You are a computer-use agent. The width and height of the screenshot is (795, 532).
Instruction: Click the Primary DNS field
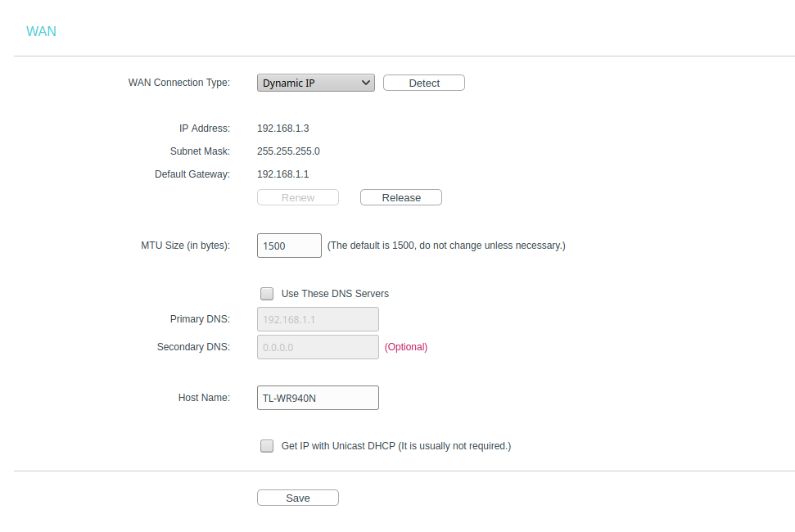[x=318, y=320]
